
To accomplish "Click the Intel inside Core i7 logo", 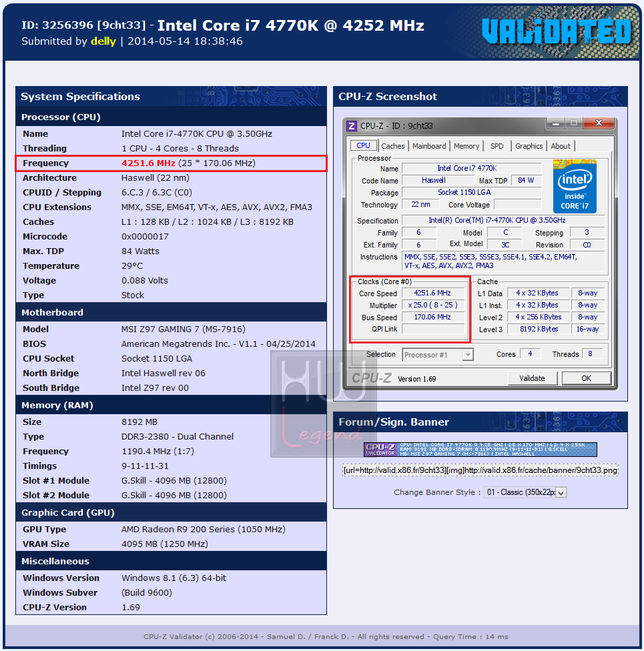I will pyautogui.click(x=575, y=186).
